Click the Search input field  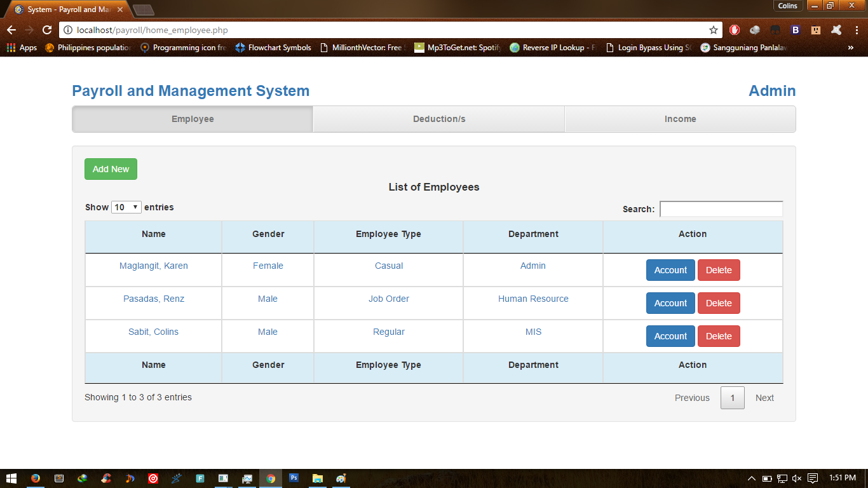coord(721,208)
